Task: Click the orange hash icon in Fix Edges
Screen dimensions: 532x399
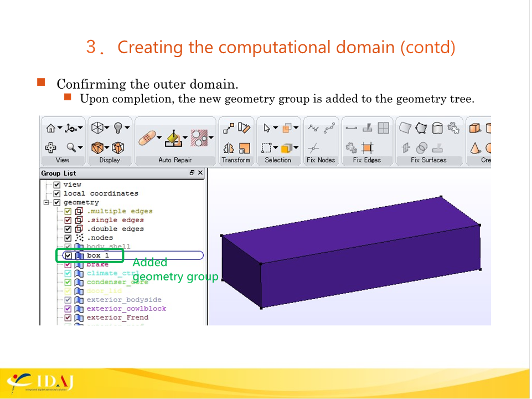Action: tap(368, 147)
